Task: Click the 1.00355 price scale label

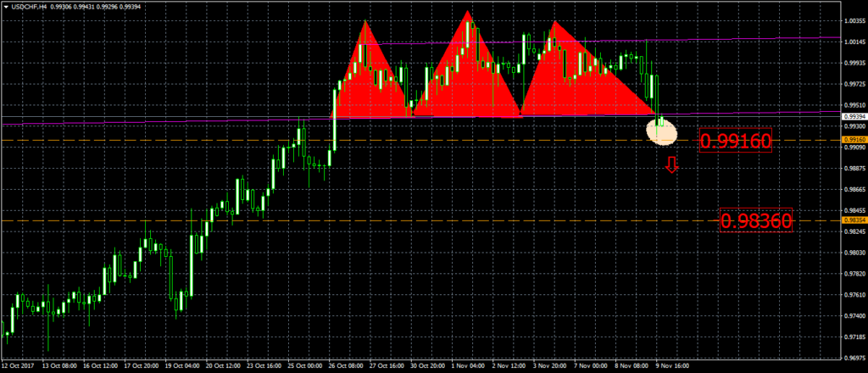Action: [x=853, y=20]
